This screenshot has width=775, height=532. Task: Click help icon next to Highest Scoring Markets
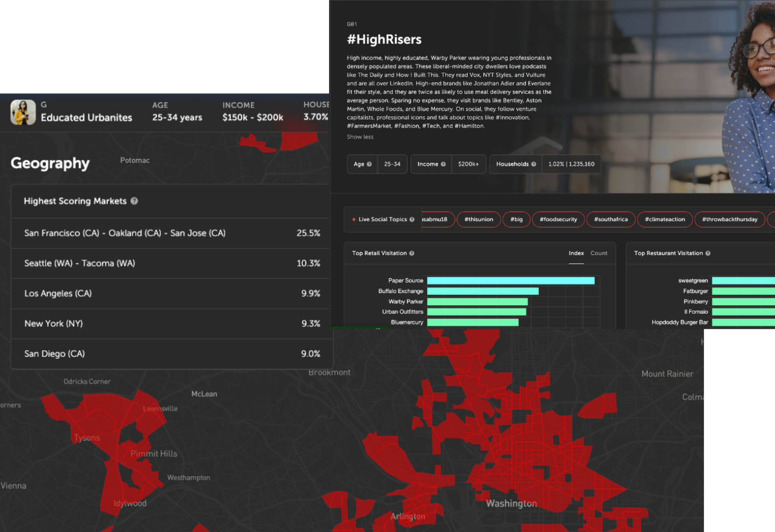point(134,201)
